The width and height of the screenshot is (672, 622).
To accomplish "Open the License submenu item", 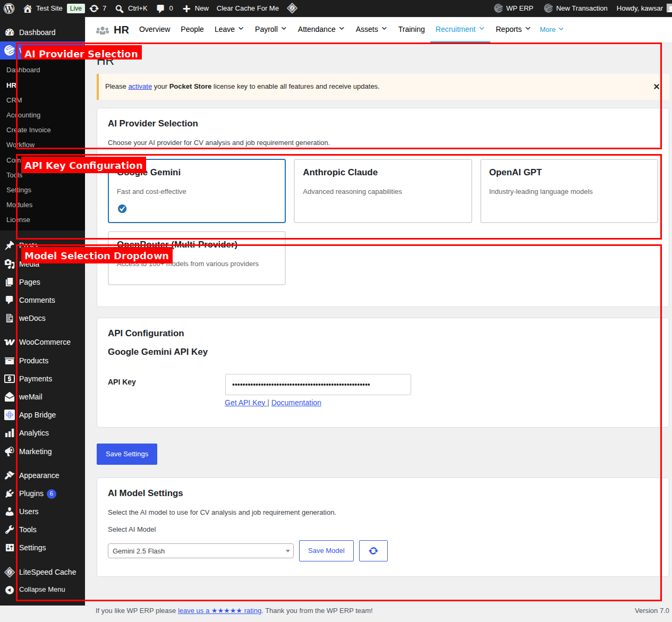I will coord(18,220).
